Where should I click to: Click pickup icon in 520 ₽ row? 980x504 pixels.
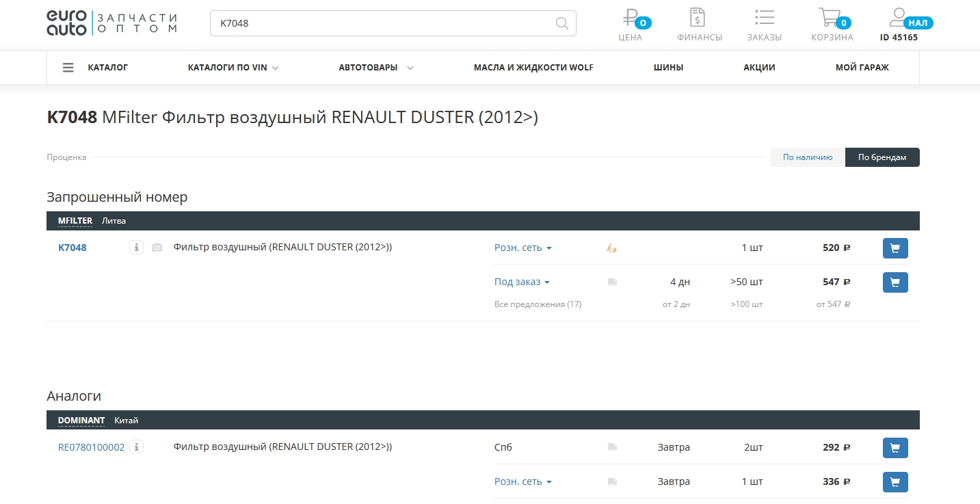pyautogui.click(x=611, y=248)
